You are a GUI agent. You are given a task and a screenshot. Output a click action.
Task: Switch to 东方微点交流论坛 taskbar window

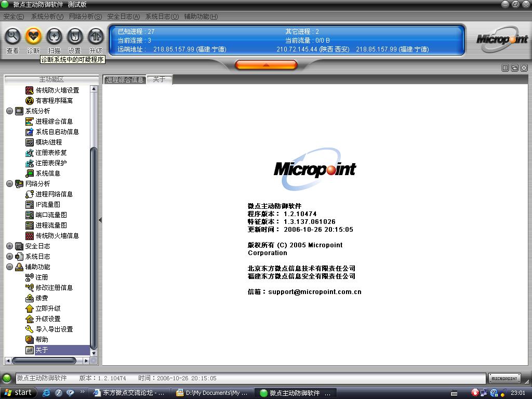click(129, 393)
